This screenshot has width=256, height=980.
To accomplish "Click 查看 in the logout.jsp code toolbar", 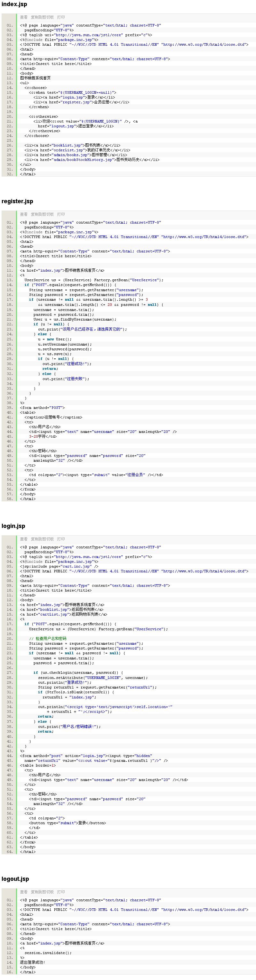I will click(x=24, y=892).
